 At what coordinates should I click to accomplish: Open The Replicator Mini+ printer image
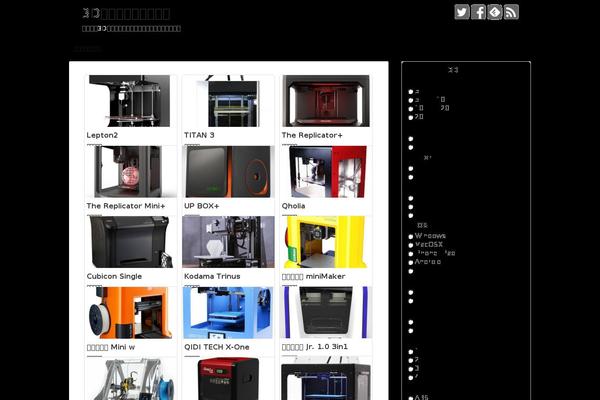130,171
